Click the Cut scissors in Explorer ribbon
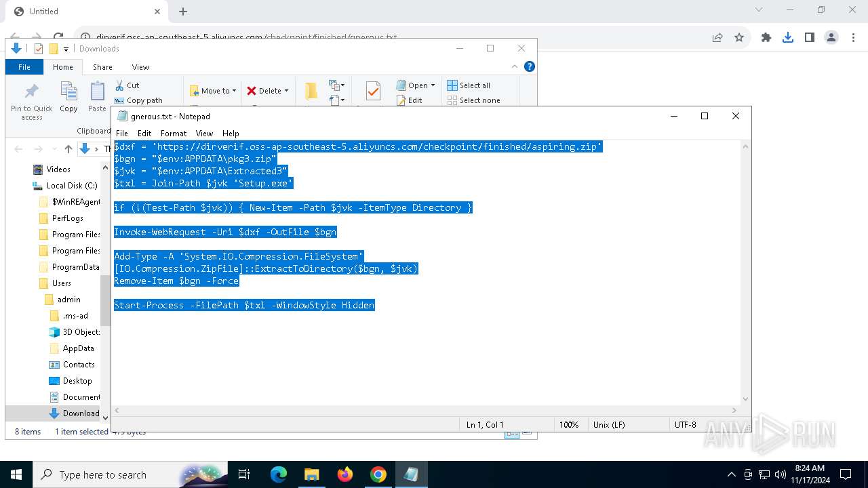 [119, 85]
